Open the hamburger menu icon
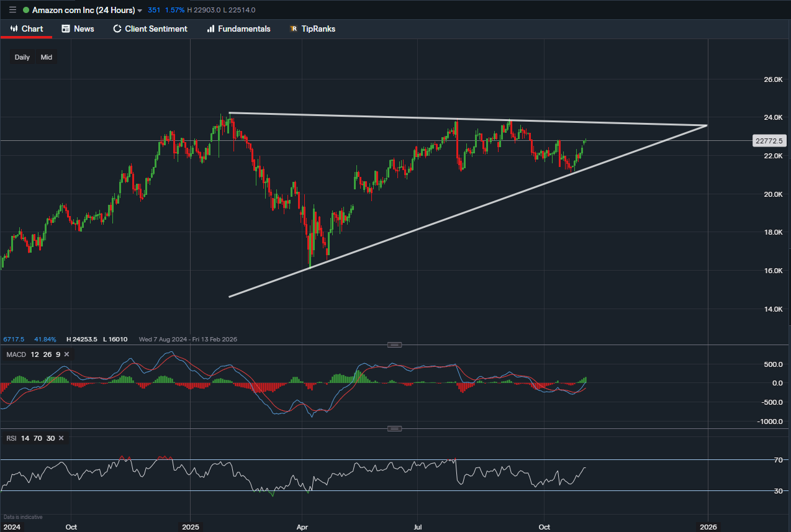The width and height of the screenshot is (791, 532). pyautogui.click(x=12, y=10)
